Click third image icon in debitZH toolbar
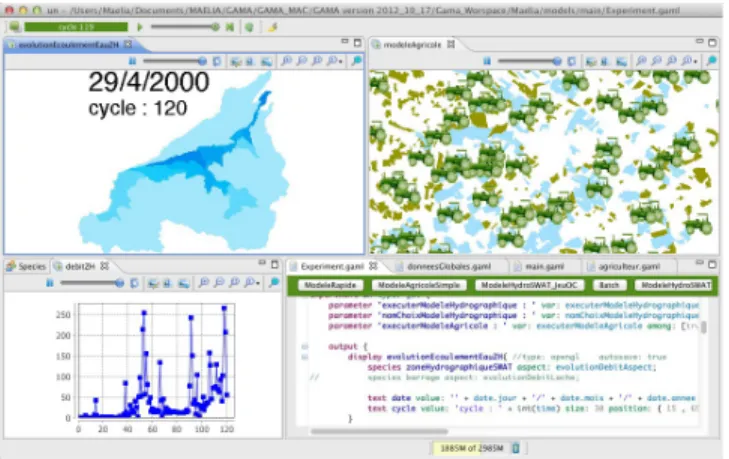 point(184,283)
